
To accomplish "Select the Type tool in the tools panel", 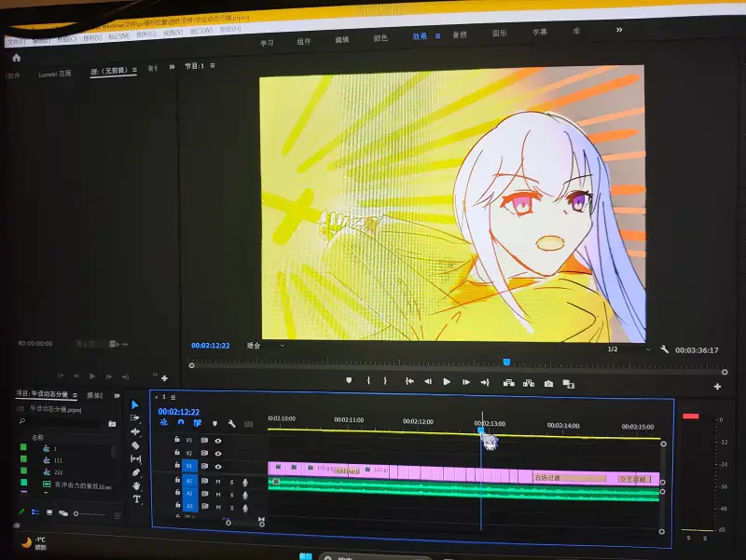I will (x=136, y=499).
